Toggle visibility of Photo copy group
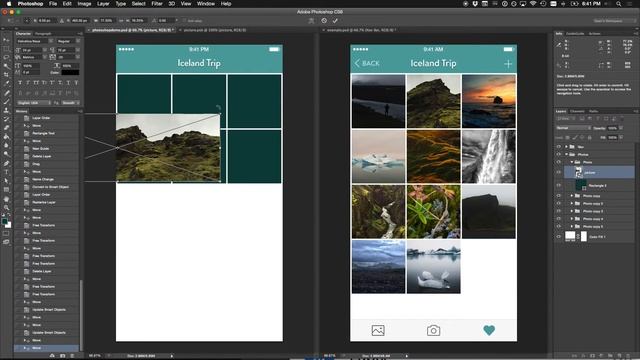Viewport: 640px width, 360px height. click(x=559, y=196)
